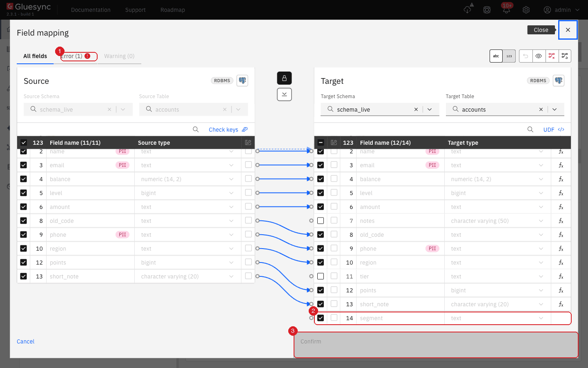Image resolution: width=588 pixels, height=368 pixels.
Task: Toggle the select-all checkbox in source header
Action: coord(23,143)
